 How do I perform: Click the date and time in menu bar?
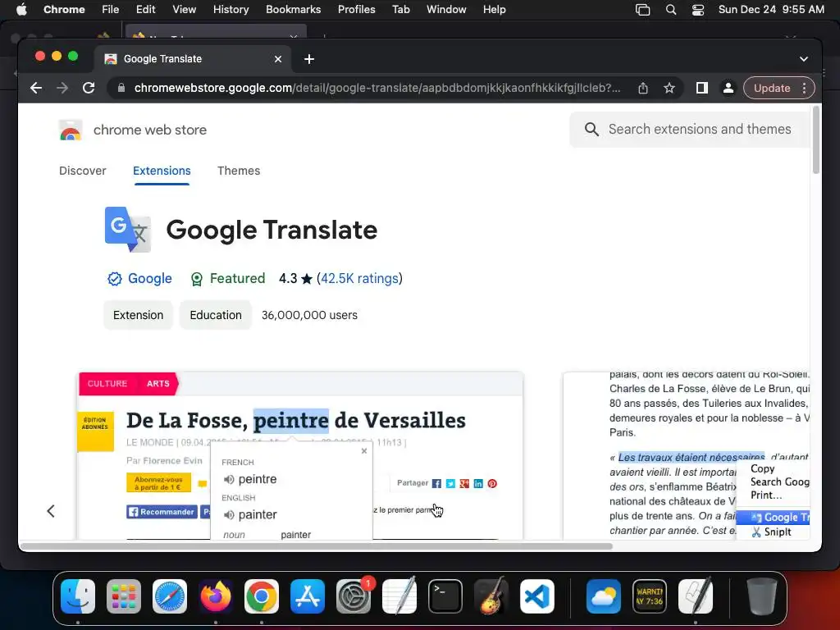click(771, 10)
